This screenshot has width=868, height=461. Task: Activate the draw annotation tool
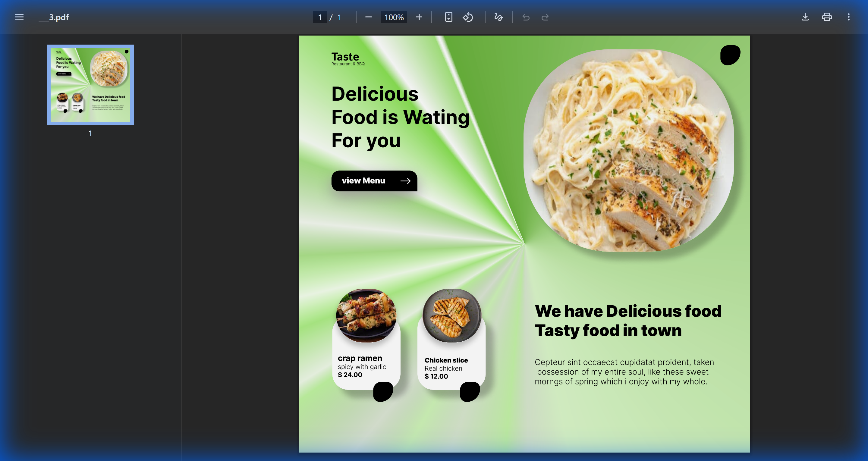pyautogui.click(x=498, y=17)
